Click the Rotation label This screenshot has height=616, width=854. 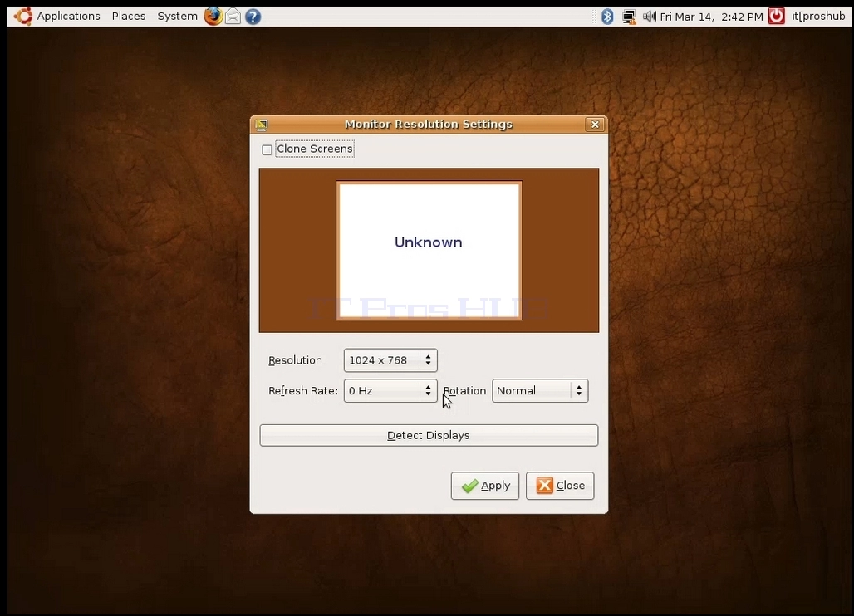coord(464,391)
